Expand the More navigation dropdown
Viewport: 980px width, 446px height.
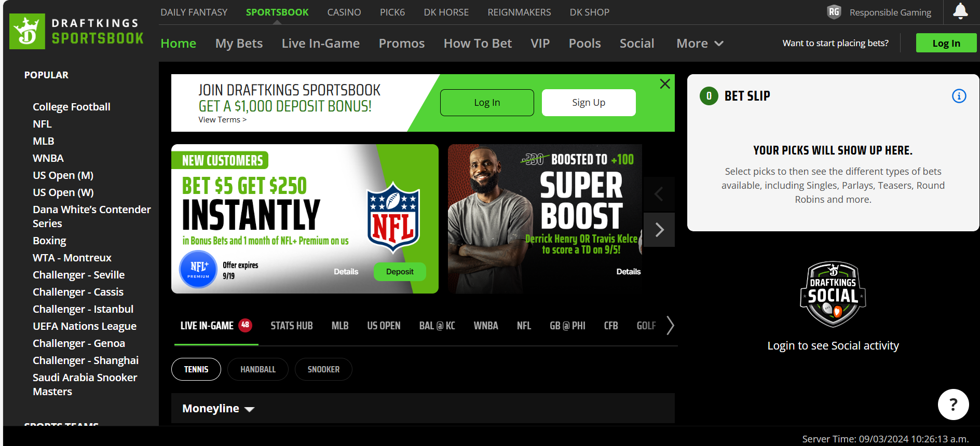[x=700, y=44]
